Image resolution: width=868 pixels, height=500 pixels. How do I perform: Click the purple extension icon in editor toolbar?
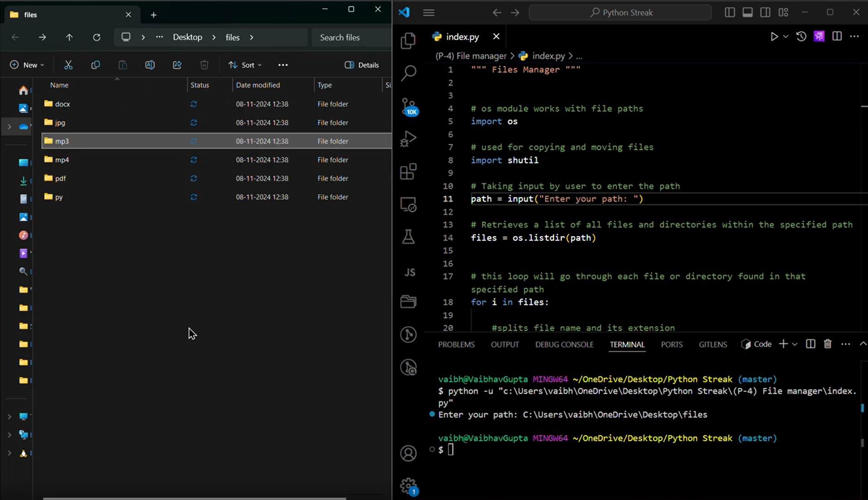click(x=819, y=37)
